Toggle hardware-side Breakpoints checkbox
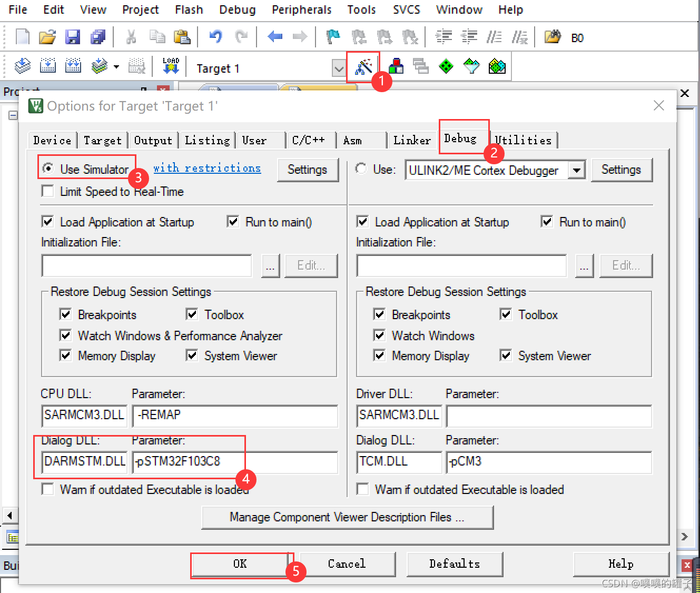The width and height of the screenshot is (700, 593). tap(379, 314)
